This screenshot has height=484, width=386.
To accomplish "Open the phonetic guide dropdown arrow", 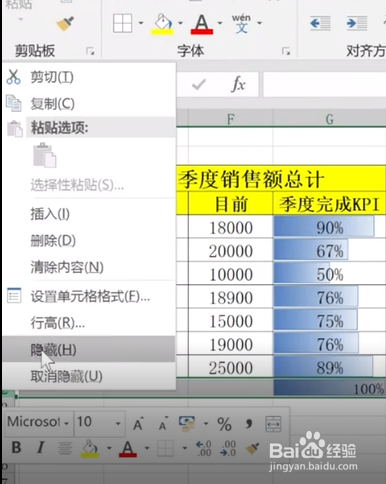I will coord(259,23).
